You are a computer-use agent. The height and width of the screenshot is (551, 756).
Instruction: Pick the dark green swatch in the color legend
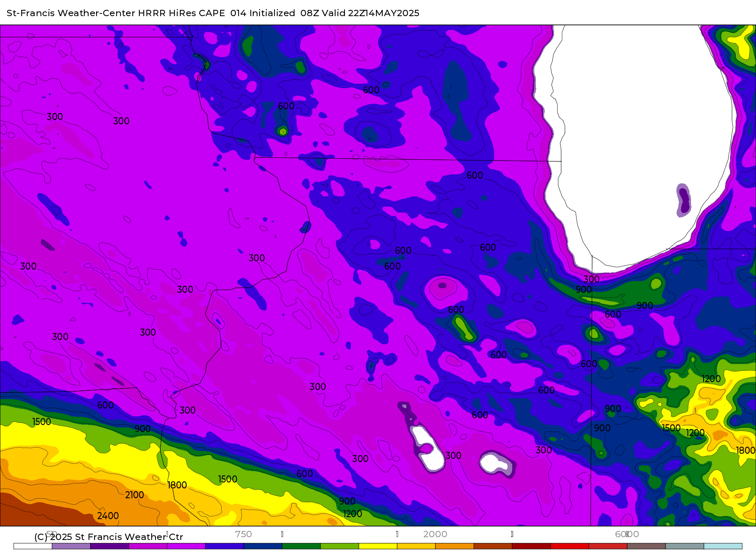coord(301,546)
